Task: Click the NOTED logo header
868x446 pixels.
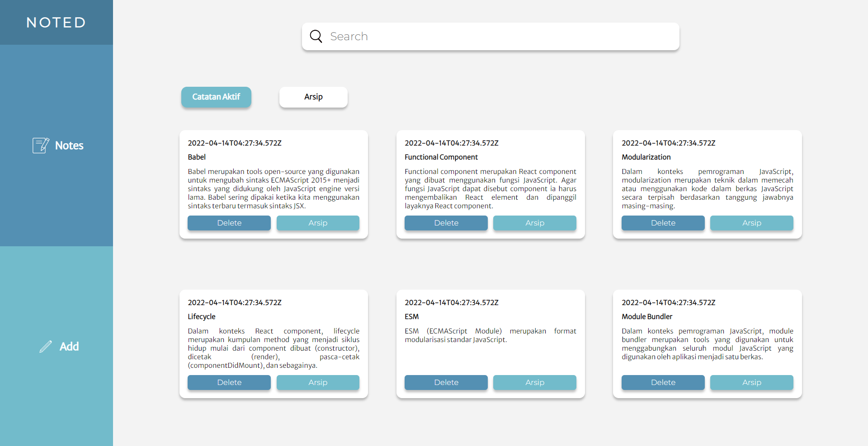Action: pyautogui.click(x=56, y=22)
